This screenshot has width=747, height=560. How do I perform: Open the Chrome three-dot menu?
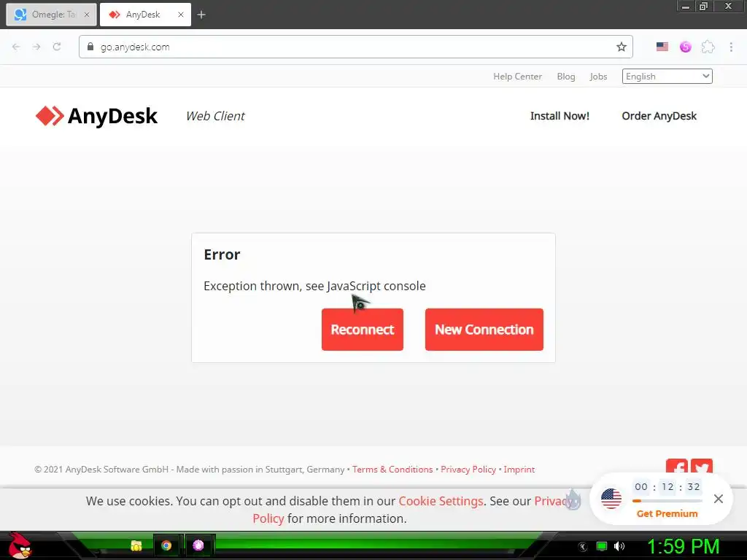(731, 47)
